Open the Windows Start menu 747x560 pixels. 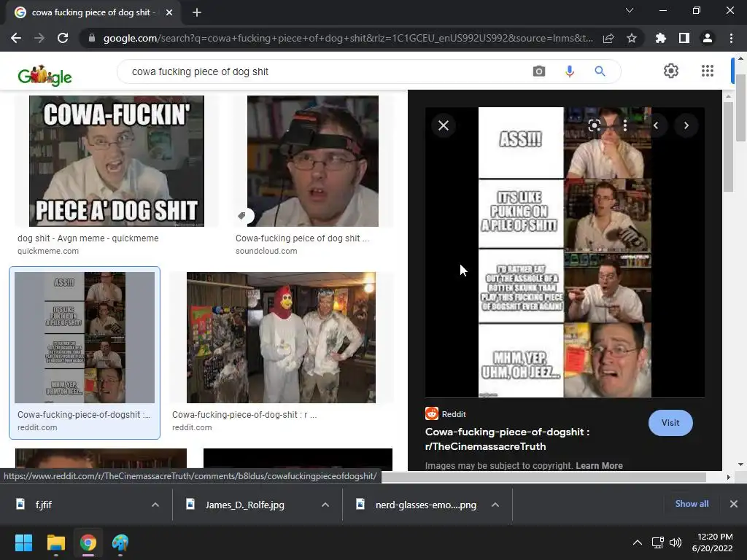click(x=23, y=542)
